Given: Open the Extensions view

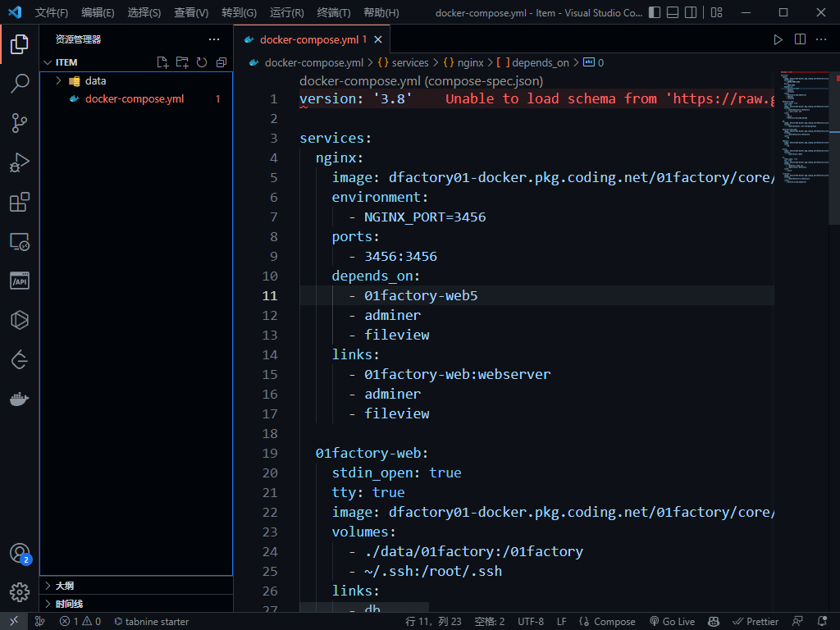Looking at the screenshot, I should tap(20, 202).
